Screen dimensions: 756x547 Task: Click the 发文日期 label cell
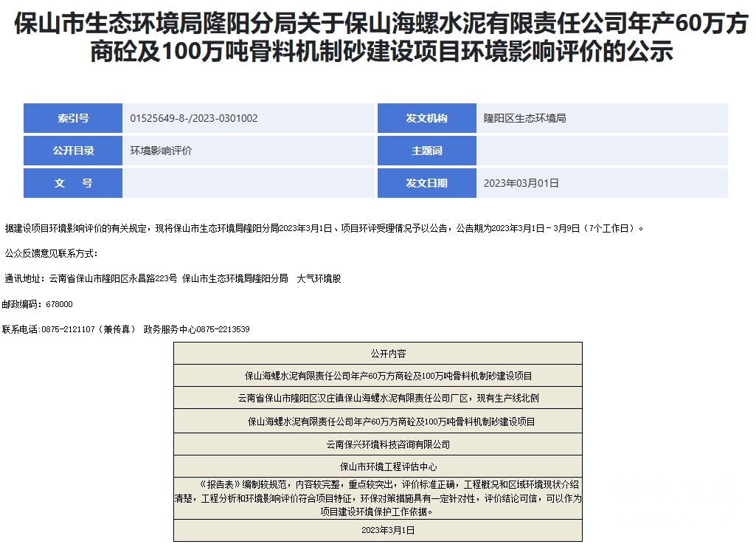coord(426,183)
